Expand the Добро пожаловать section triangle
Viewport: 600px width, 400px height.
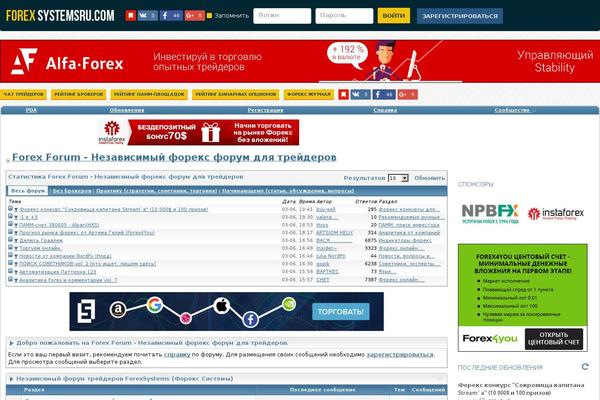click(x=11, y=343)
